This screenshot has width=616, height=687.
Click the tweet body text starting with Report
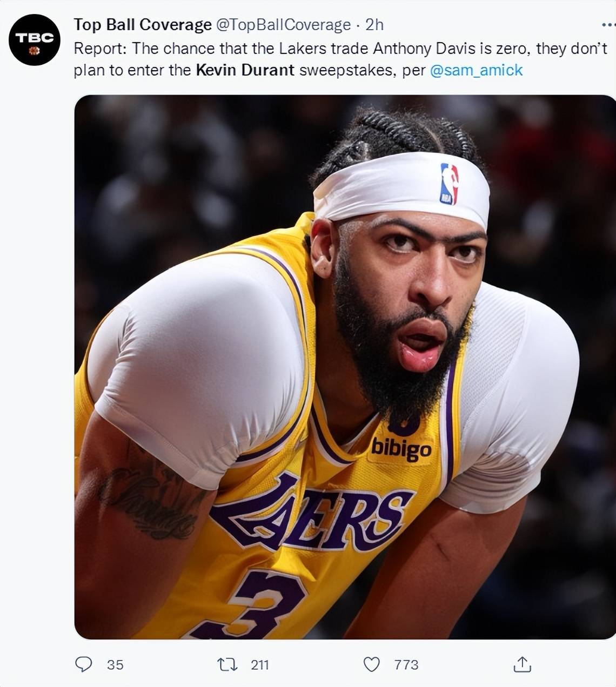click(x=340, y=59)
